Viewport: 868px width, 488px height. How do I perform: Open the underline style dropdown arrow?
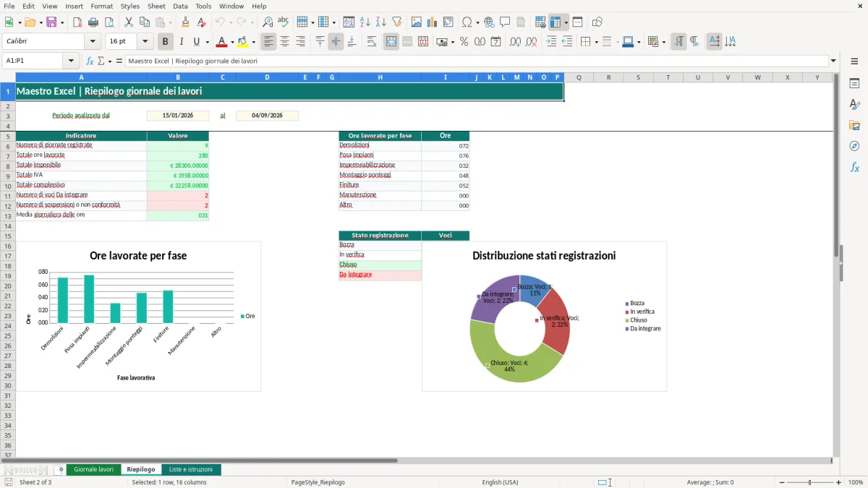[207, 42]
